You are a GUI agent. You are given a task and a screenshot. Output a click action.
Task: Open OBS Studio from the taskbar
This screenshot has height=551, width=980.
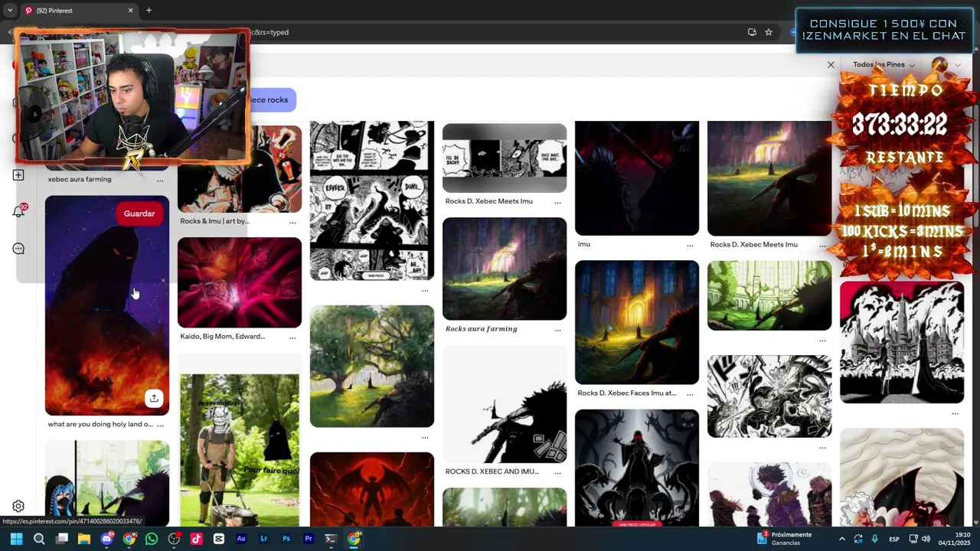(174, 539)
